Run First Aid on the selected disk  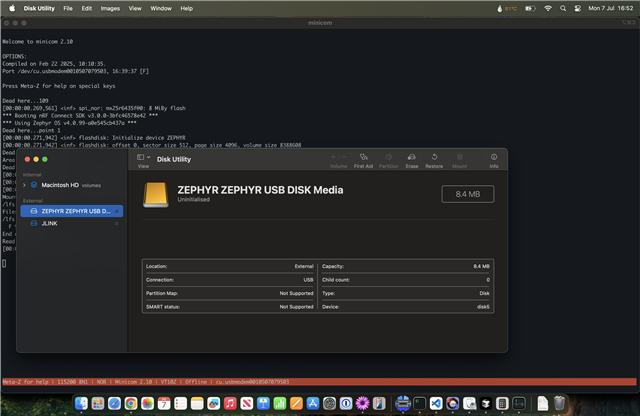(363, 161)
